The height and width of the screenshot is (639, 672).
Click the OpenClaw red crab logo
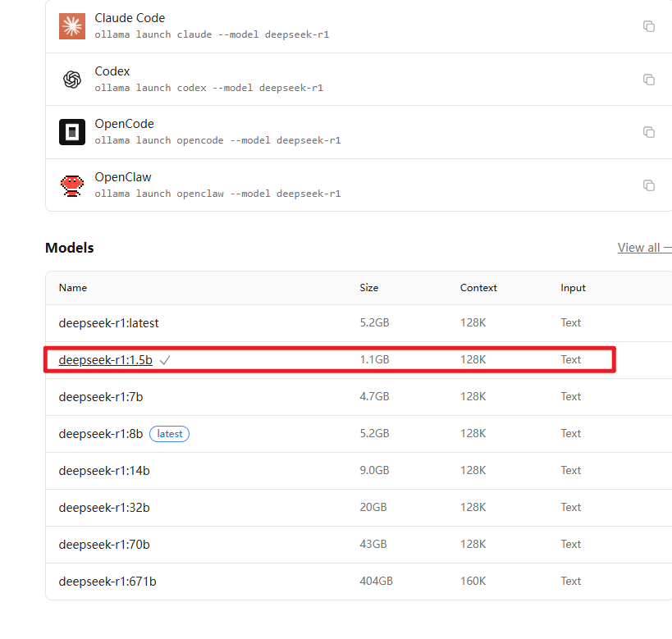click(x=72, y=185)
